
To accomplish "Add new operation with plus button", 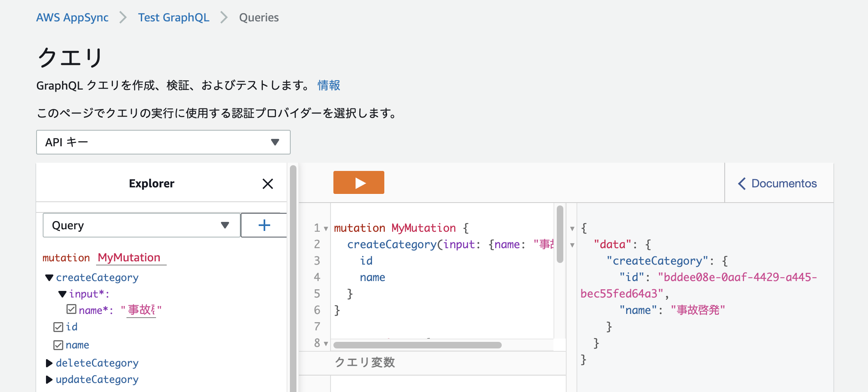I will 264,225.
